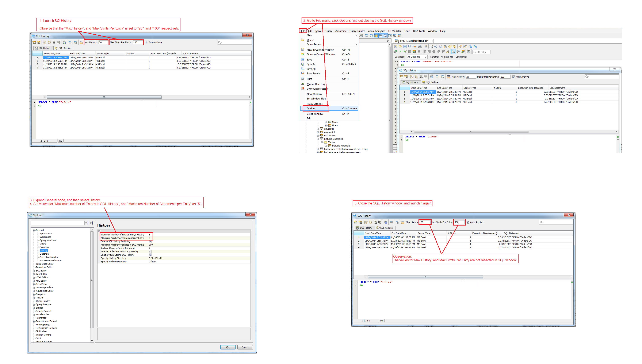Expand the SQL Editor node in Options tree
The width and height of the screenshot is (642, 364).
point(34,271)
